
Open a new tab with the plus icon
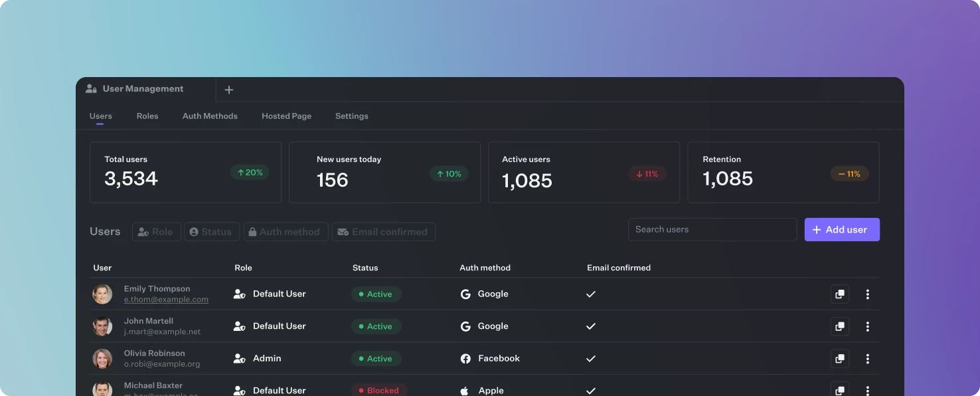click(x=229, y=88)
